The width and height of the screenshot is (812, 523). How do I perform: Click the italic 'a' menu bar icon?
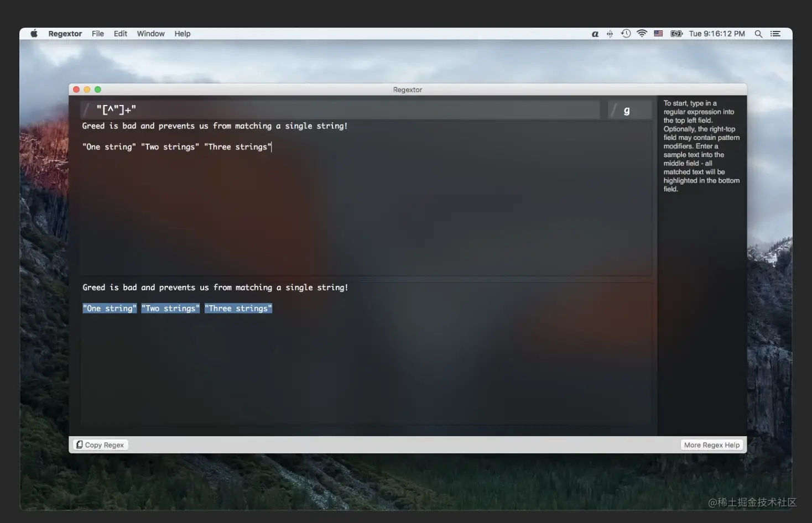point(595,34)
